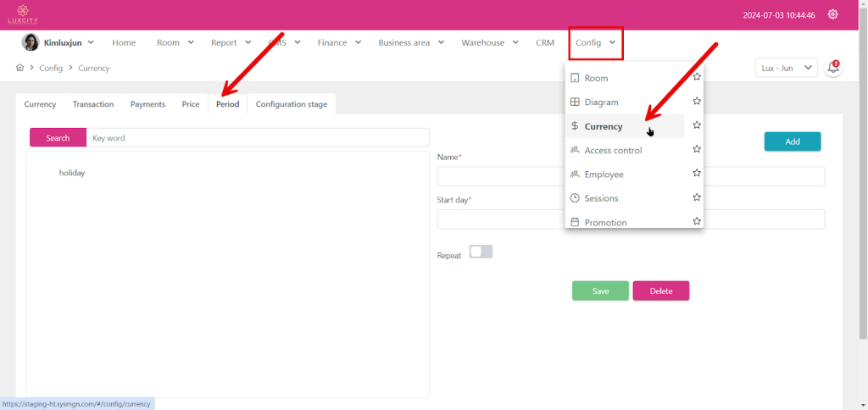
Task: Open settings gear icon in header
Action: (832, 14)
